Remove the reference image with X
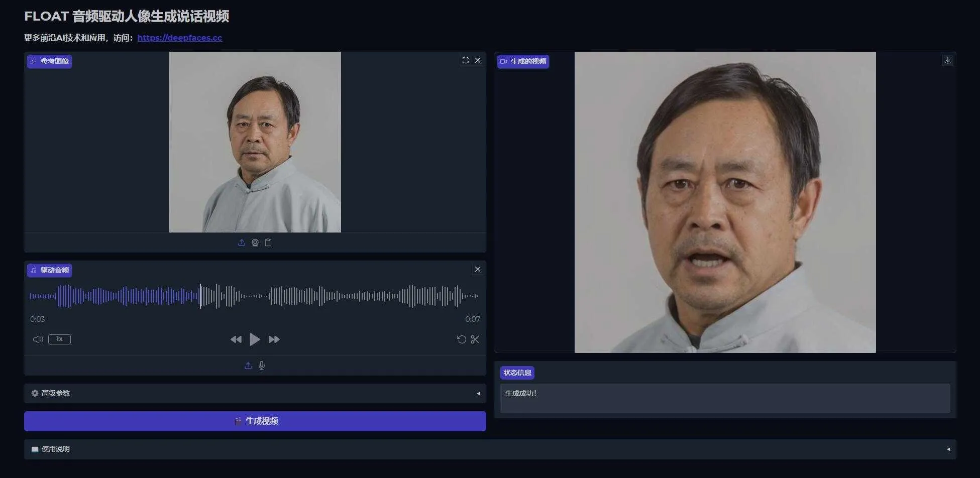Image resolution: width=980 pixels, height=478 pixels. coord(478,60)
